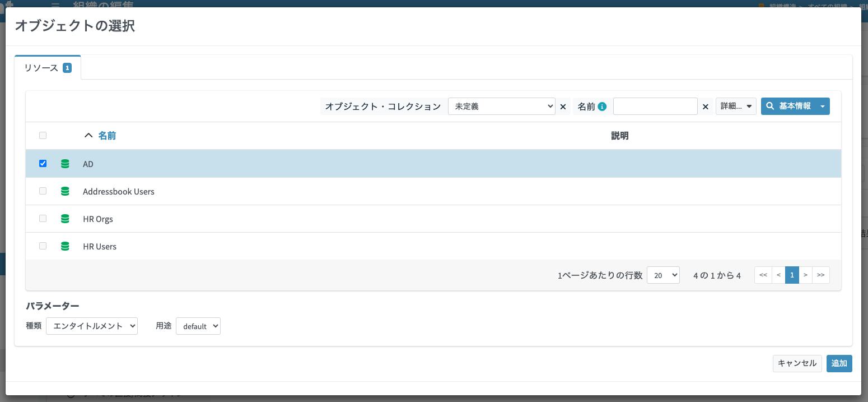Check the HR Orgs row checkbox
Viewport: 868px width, 402px height.
[x=43, y=219]
